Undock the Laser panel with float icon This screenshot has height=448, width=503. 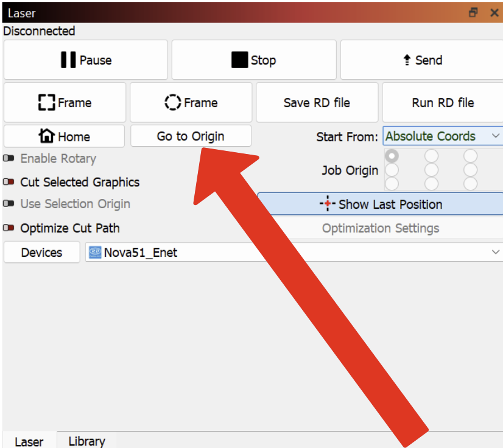[x=473, y=13]
